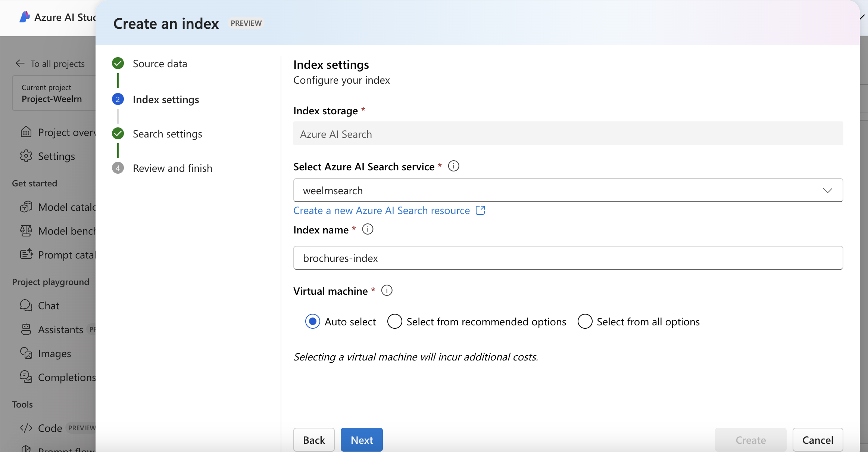
Task: Go to Index settings step
Action: tap(166, 99)
